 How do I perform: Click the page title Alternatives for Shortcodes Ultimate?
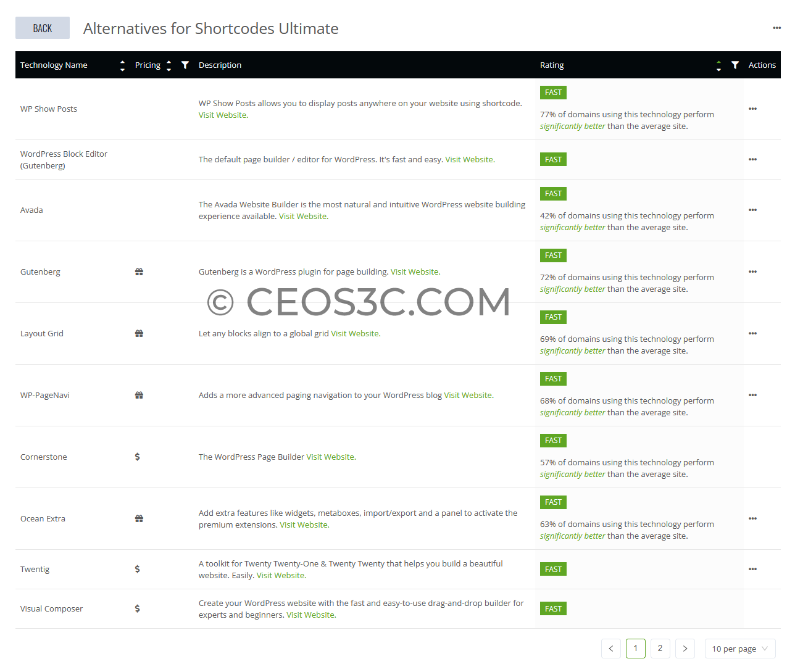click(210, 28)
